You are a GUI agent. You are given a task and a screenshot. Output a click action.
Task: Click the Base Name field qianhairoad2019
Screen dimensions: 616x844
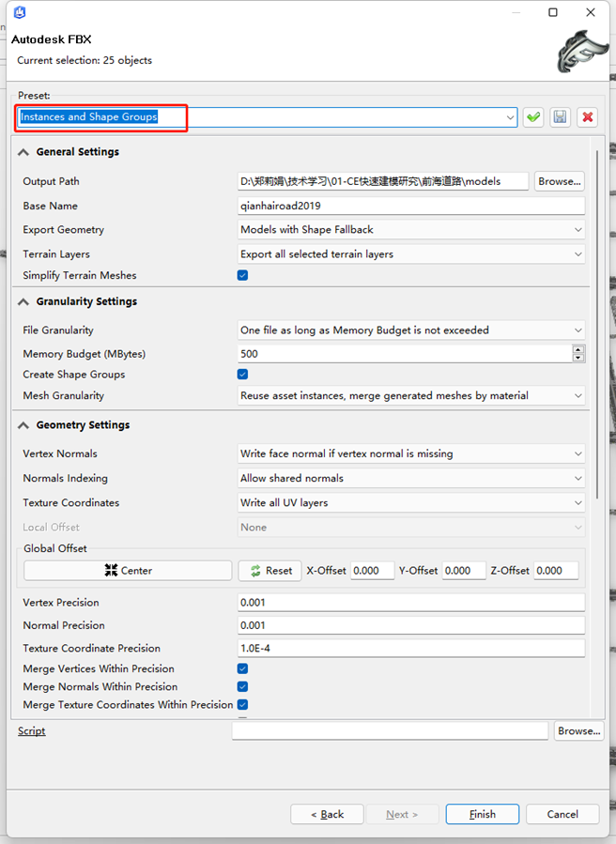click(x=411, y=206)
